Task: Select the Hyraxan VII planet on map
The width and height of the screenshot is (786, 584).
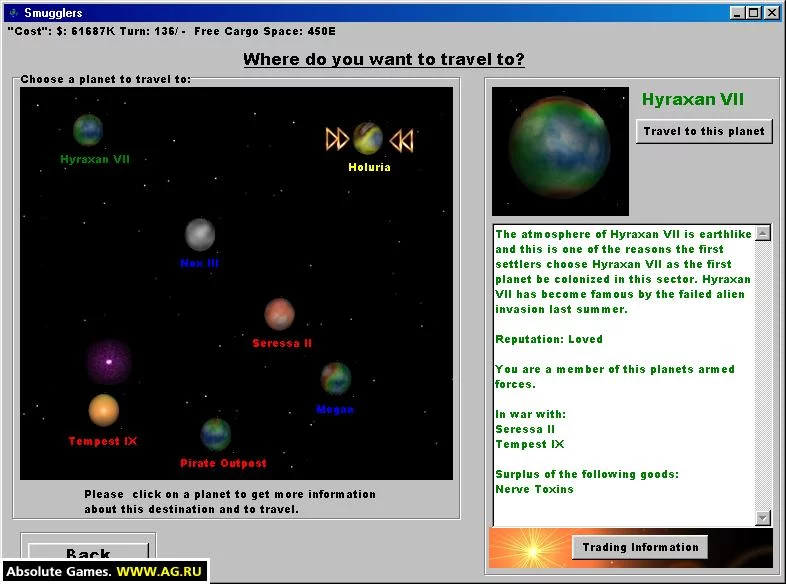Action: [x=88, y=130]
